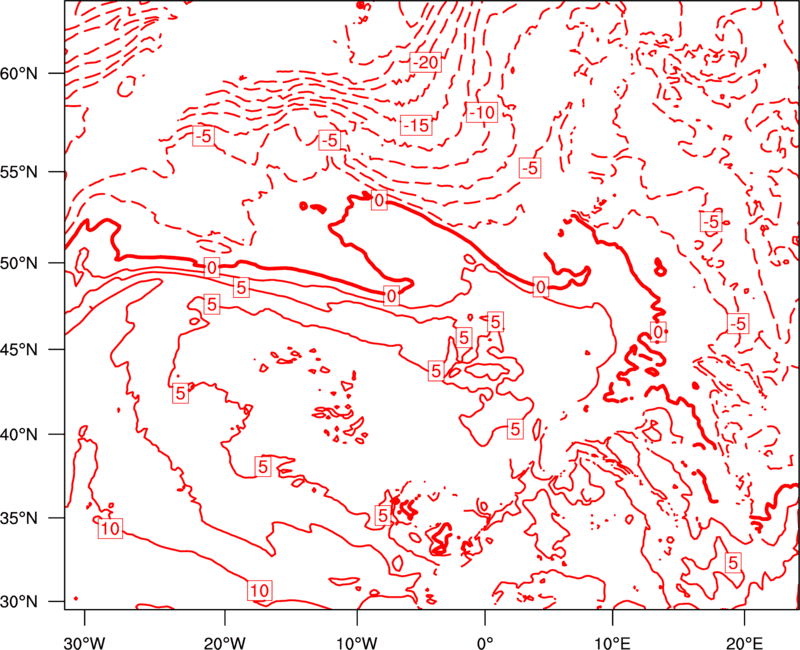
Task: Select the 20°W longitude axis label
Action: click(225, 643)
